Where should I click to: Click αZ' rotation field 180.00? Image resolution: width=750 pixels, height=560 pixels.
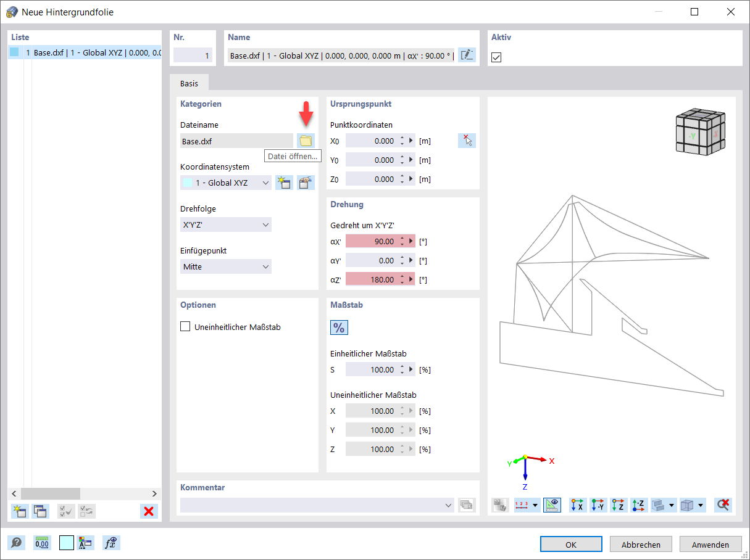(x=371, y=279)
